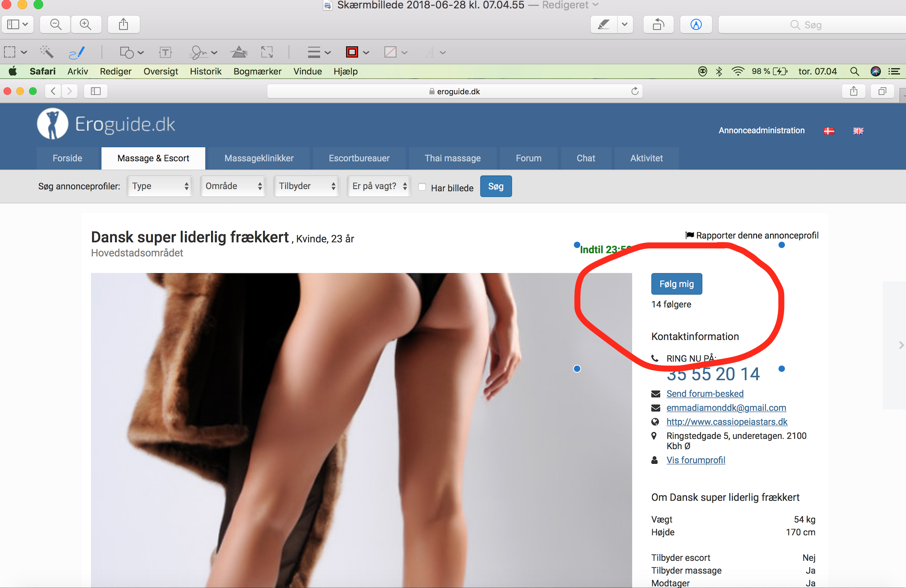Click the zoom in magnifier icon
Screen dimensions: 906x588
(86, 24)
